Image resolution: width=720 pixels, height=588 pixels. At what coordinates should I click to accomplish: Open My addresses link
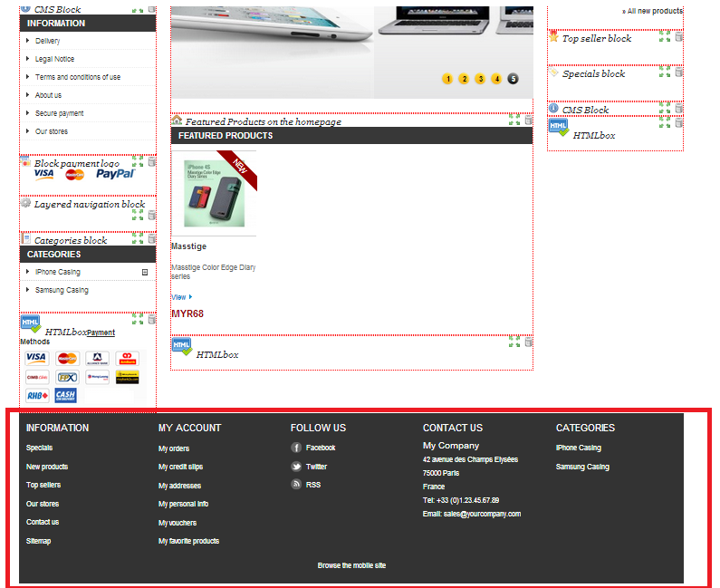[179, 486]
